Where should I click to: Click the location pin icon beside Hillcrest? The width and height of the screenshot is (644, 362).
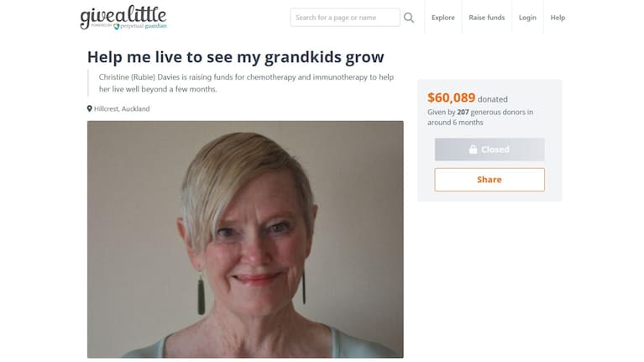[90, 108]
